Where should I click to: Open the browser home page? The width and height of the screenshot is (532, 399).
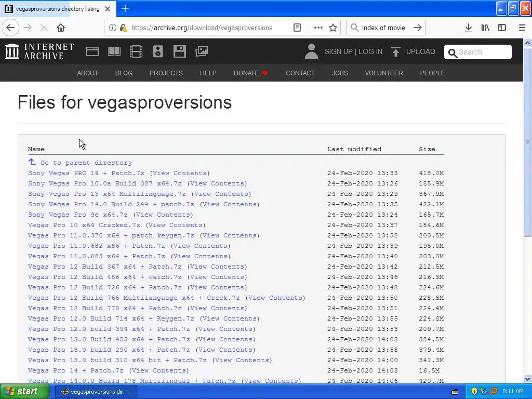pos(61,28)
